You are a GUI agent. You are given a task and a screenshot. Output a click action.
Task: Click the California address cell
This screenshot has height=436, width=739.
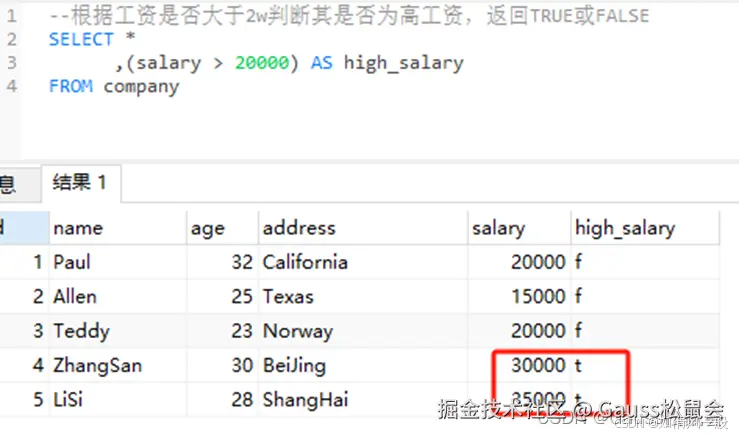[x=363, y=262]
